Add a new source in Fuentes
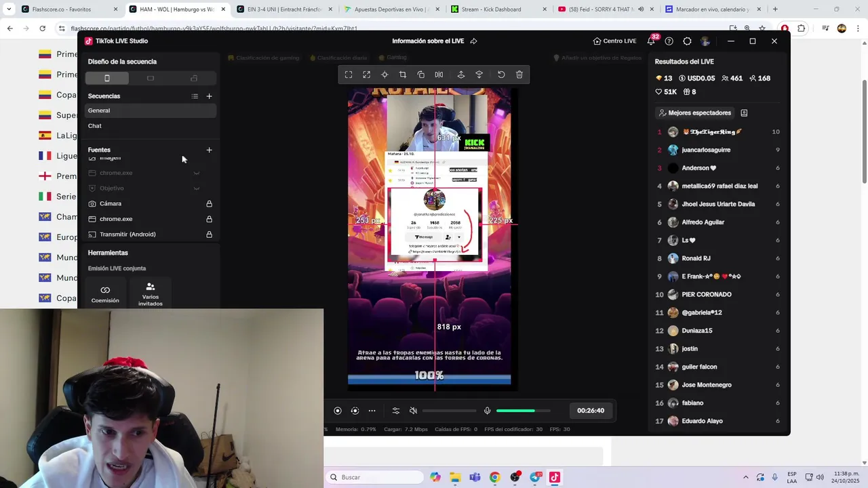The width and height of the screenshot is (868, 488). coord(209,150)
